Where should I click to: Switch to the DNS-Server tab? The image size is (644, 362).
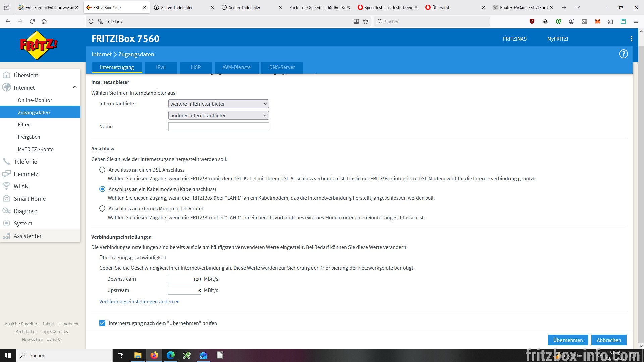(282, 67)
